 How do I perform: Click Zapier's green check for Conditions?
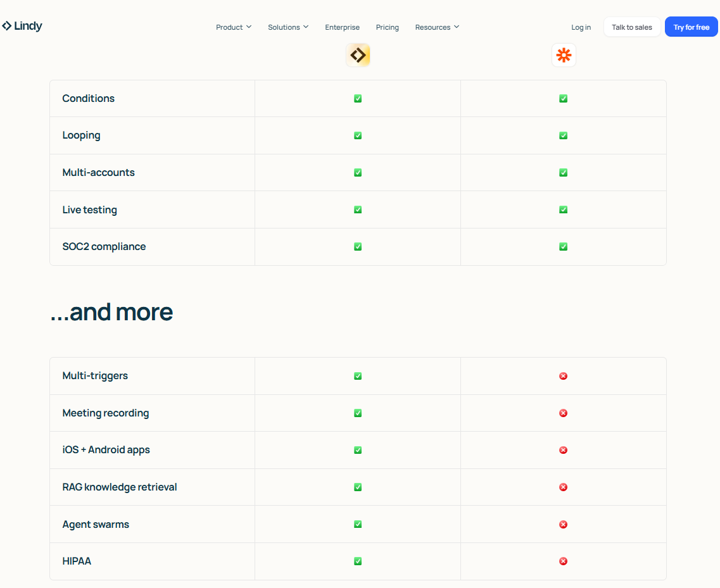pos(564,99)
